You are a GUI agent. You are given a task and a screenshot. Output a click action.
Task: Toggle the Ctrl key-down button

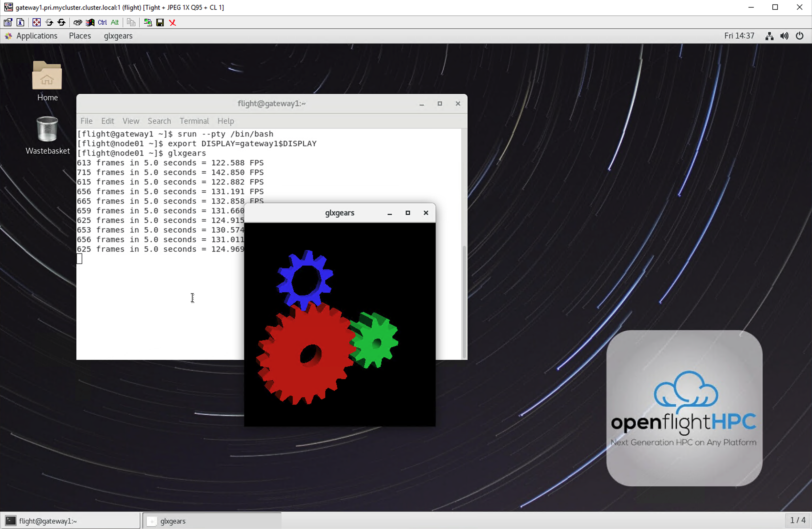point(102,22)
